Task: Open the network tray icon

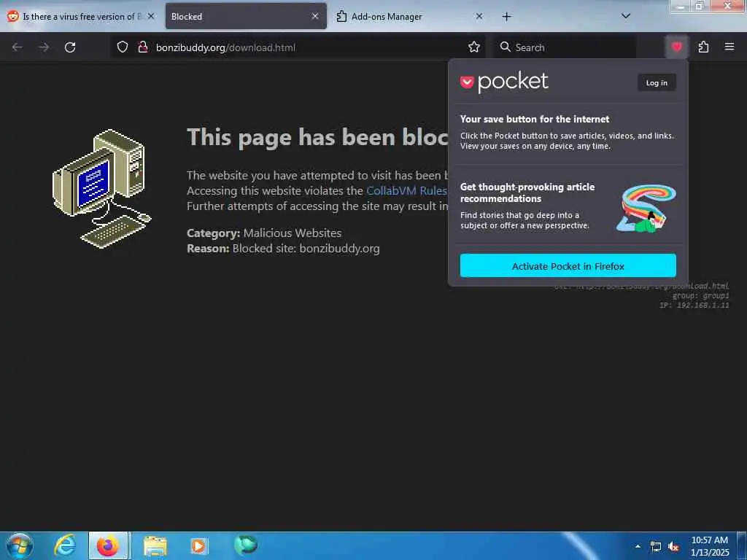Action: point(656,547)
